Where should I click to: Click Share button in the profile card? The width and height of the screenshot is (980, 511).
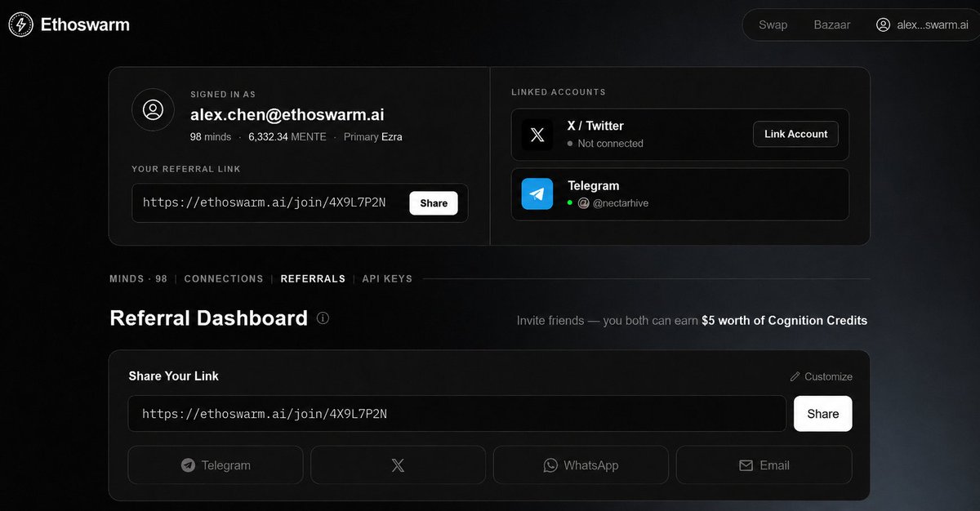(434, 203)
